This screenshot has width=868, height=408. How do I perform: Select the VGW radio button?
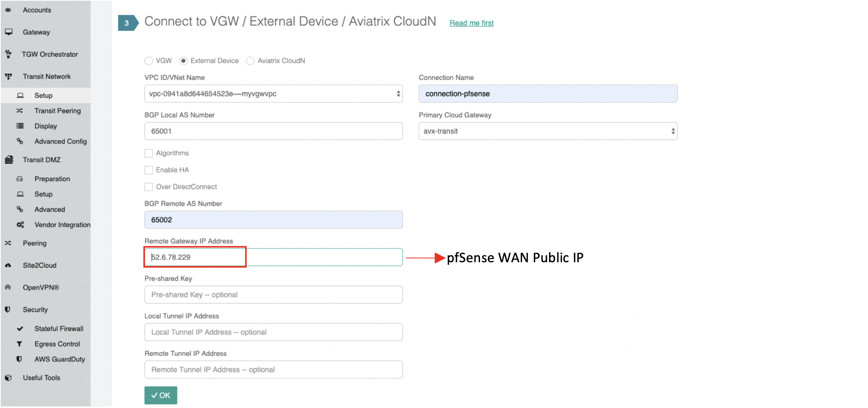pos(148,61)
